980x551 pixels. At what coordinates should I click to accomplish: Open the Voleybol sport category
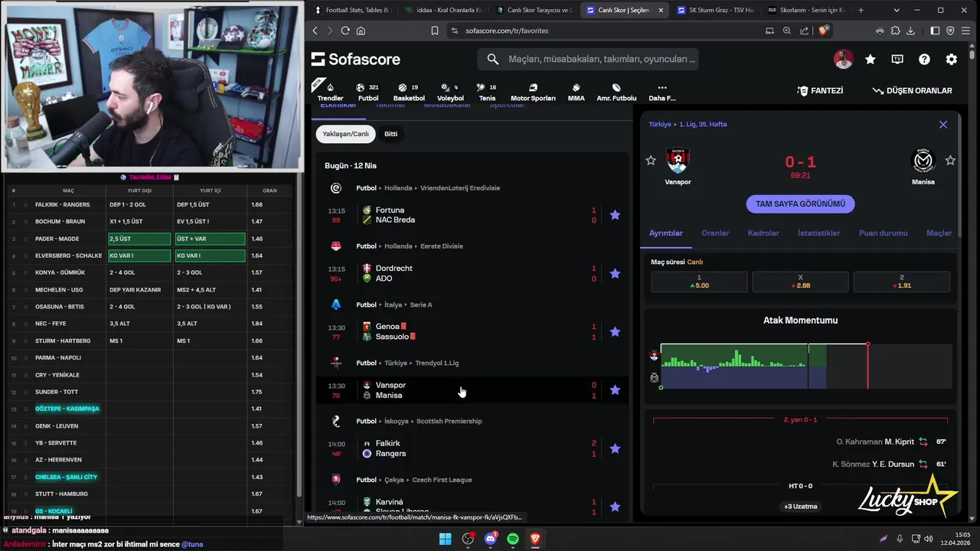(450, 92)
